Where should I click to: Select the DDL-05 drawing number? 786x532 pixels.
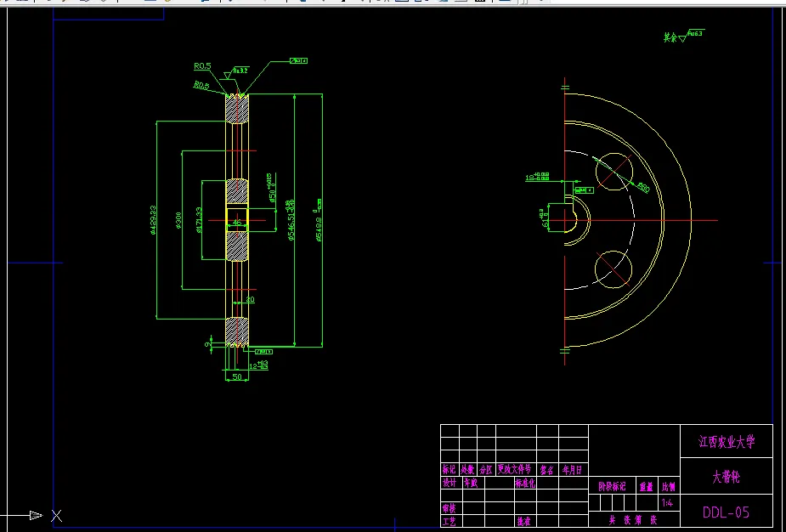(x=726, y=512)
